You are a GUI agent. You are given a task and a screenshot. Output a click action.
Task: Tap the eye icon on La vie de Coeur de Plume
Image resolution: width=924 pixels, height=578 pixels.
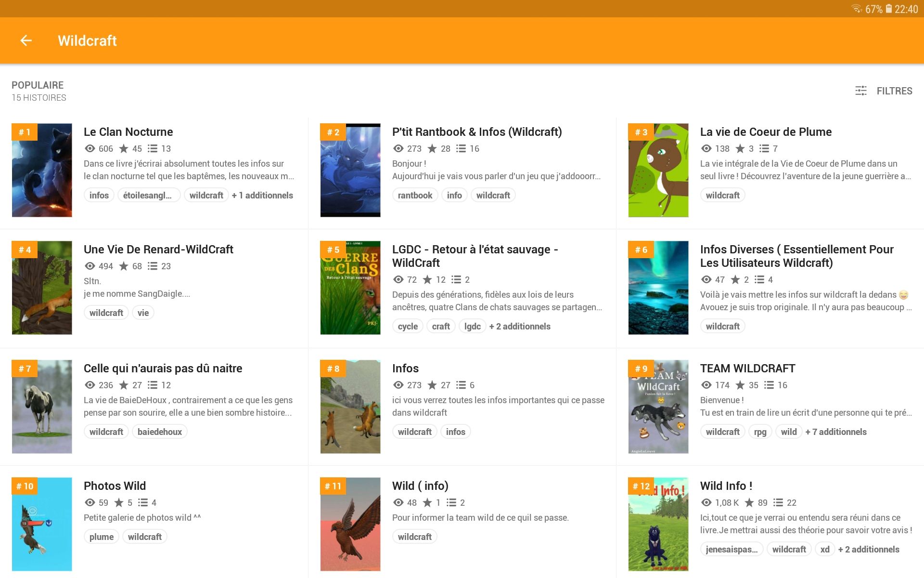(706, 148)
